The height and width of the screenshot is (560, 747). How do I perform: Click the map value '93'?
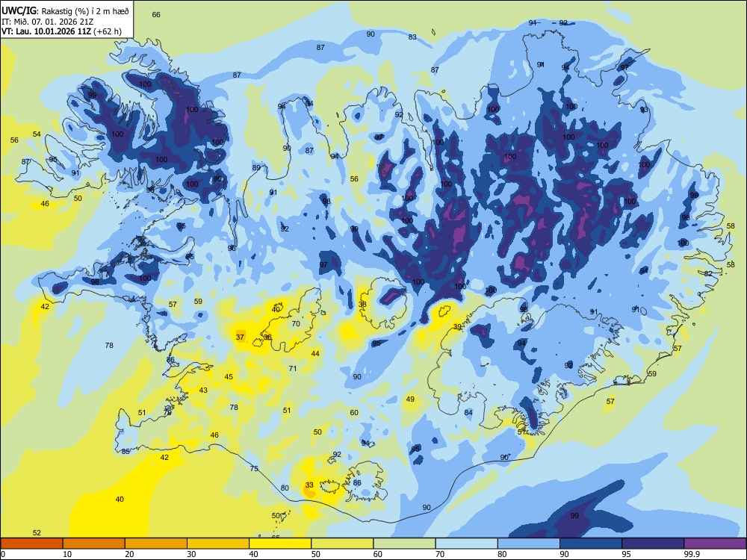(x=644, y=110)
